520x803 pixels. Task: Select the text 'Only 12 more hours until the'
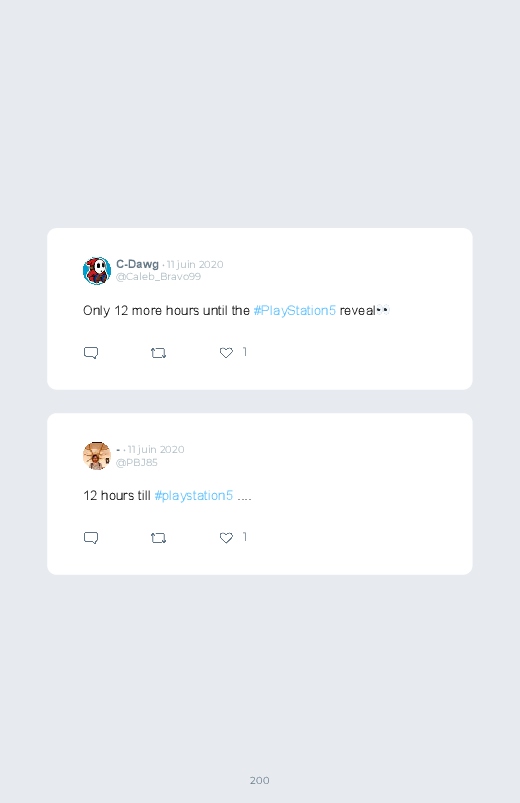167,310
